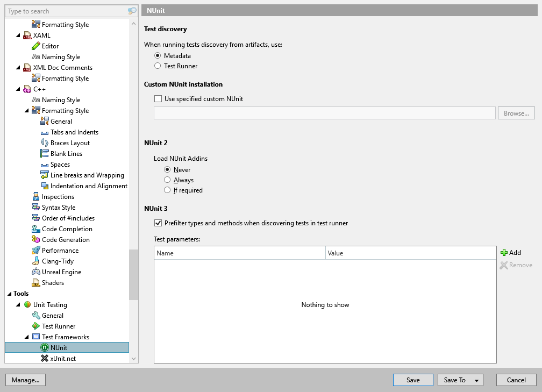Click the Code Generation icon
The width and height of the screenshot is (542, 392).
[35, 240]
